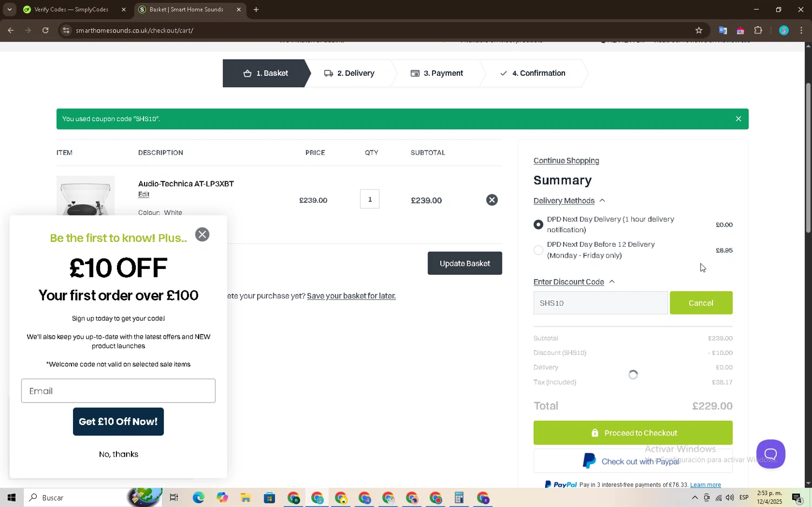
Task: Click the discount code field with SHS10
Action: (600, 303)
